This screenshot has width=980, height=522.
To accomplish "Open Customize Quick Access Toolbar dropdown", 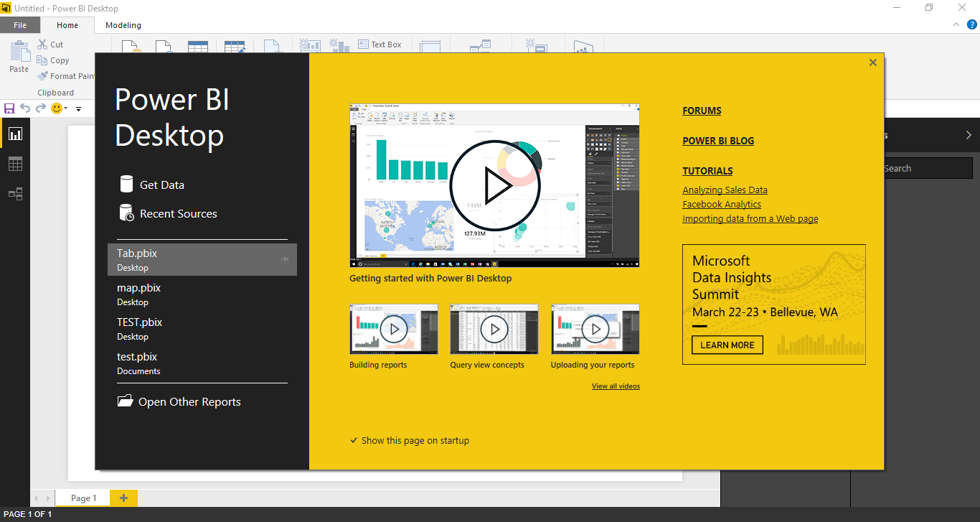I will tap(79, 109).
